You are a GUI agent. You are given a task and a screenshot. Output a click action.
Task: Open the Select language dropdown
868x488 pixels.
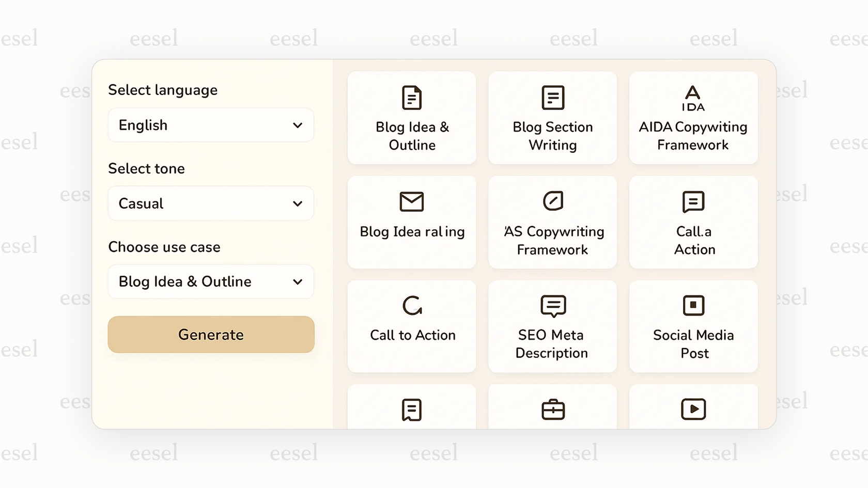[x=210, y=125]
